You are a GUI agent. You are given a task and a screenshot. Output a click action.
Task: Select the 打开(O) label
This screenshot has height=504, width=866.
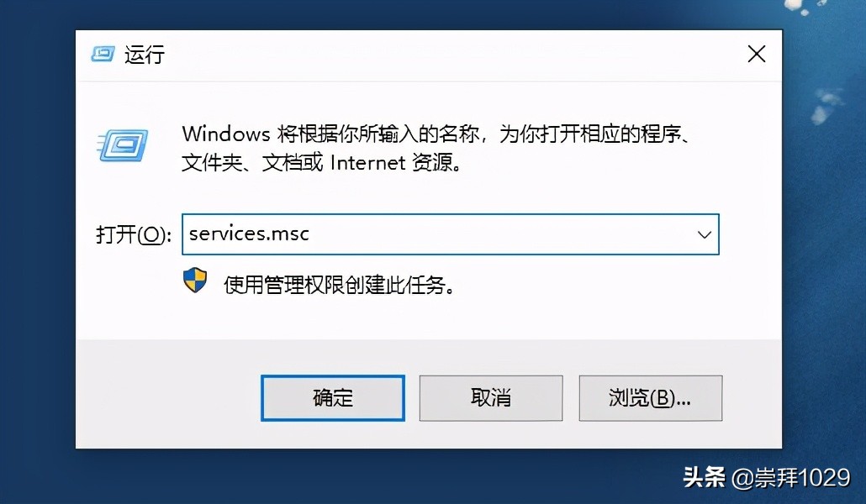tap(132, 235)
